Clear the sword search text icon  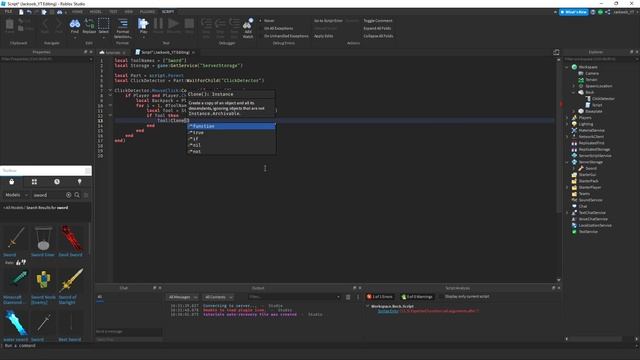[69, 195]
